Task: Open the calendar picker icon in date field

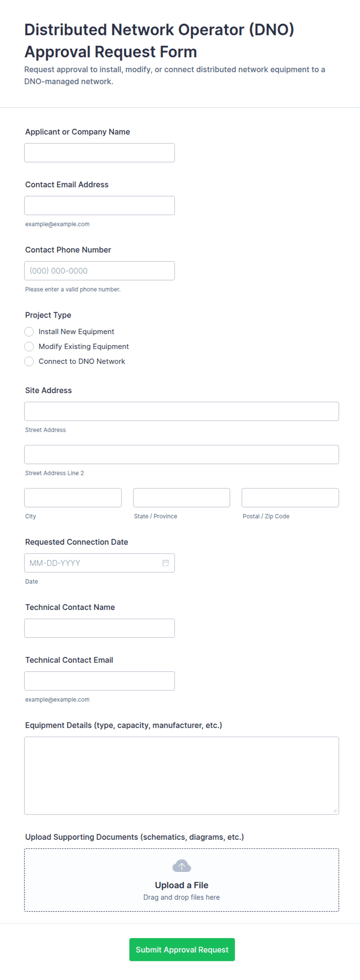Action: click(x=166, y=563)
